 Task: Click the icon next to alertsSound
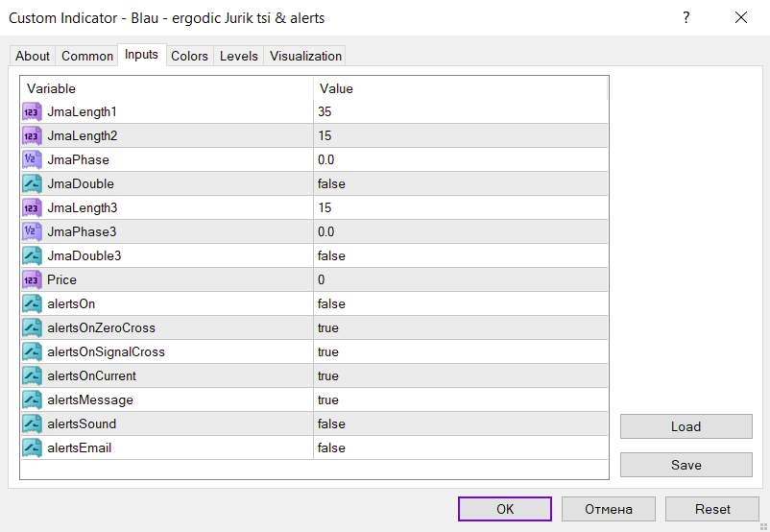click(x=32, y=423)
